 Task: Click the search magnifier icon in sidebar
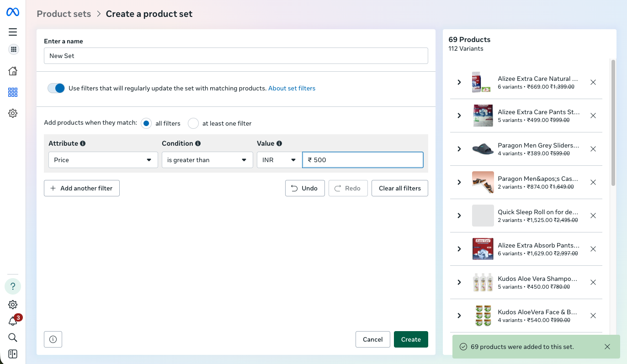point(13,338)
